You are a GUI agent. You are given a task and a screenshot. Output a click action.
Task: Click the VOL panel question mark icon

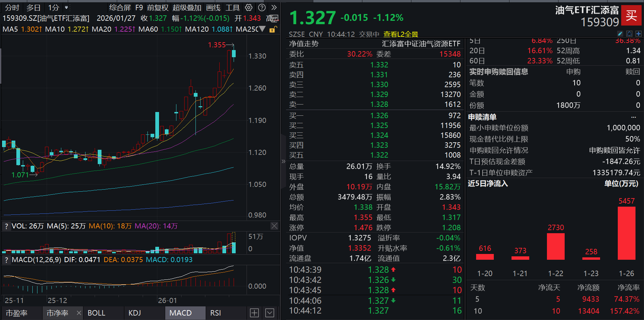coord(6,226)
